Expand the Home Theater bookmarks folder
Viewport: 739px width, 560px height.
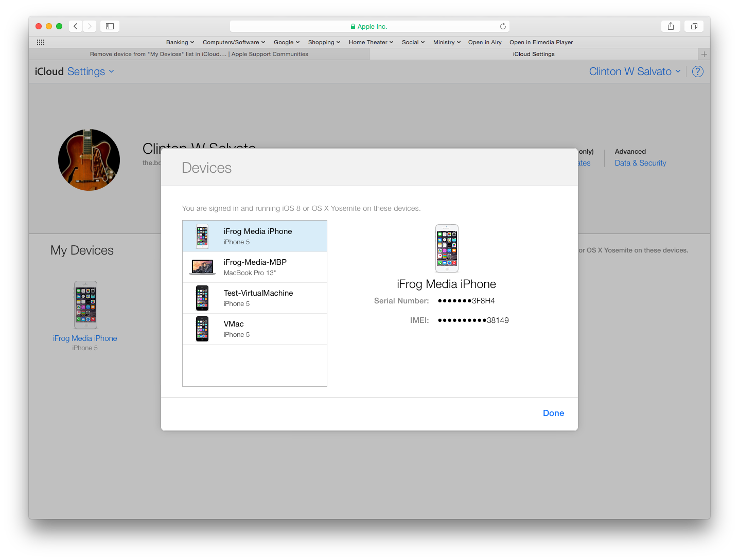[371, 42]
